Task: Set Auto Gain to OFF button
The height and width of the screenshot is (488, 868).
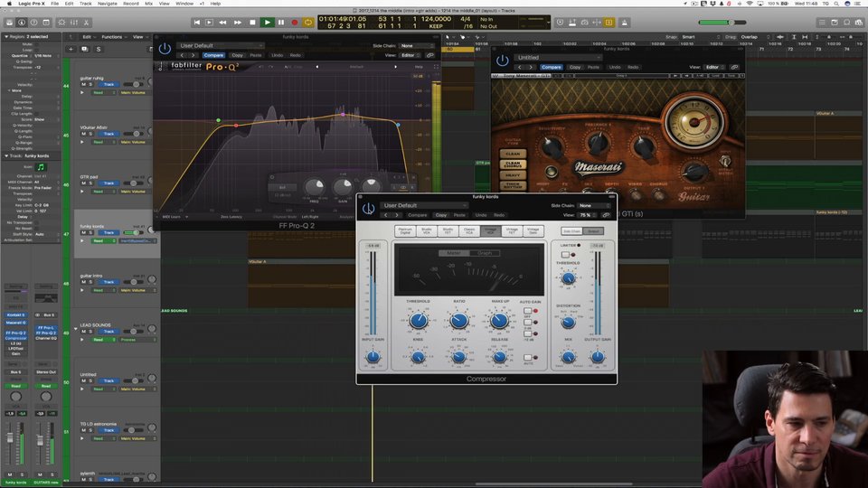Action: click(x=527, y=311)
